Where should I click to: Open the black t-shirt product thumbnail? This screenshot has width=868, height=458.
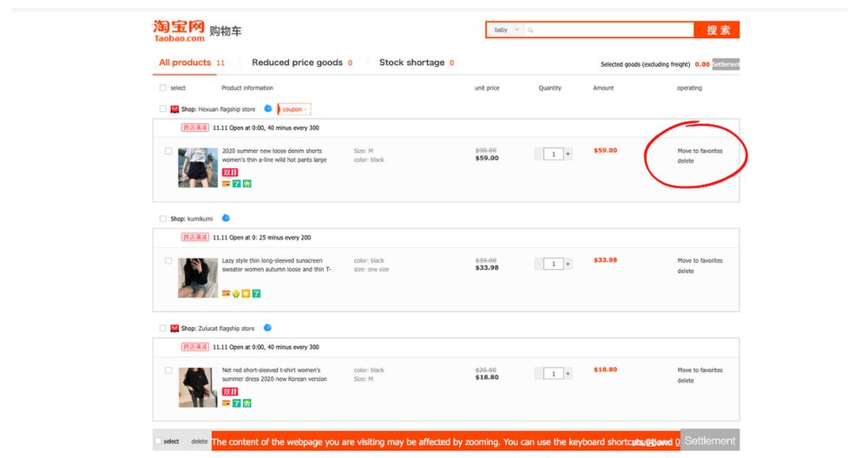click(x=198, y=387)
